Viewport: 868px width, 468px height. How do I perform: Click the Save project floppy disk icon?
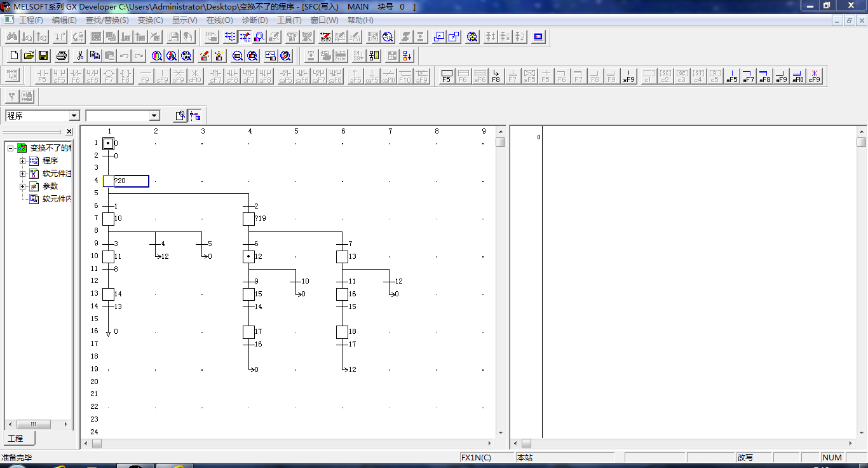click(44, 56)
